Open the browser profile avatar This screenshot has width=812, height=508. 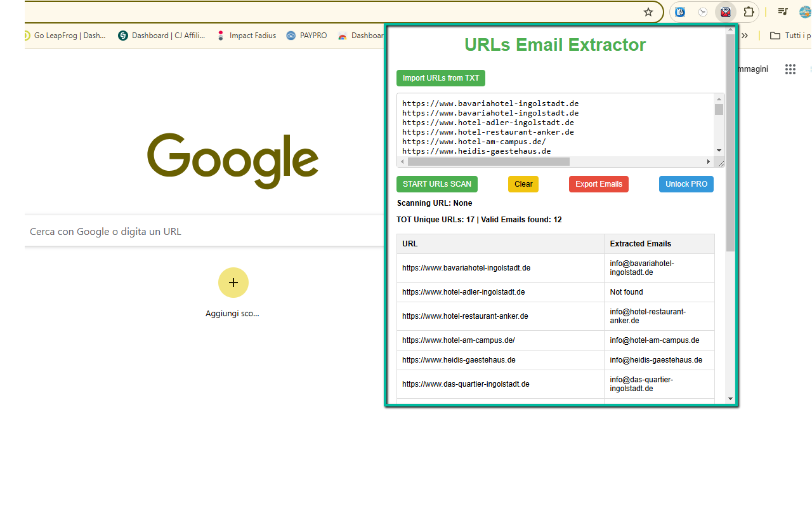click(x=806, y=11)
